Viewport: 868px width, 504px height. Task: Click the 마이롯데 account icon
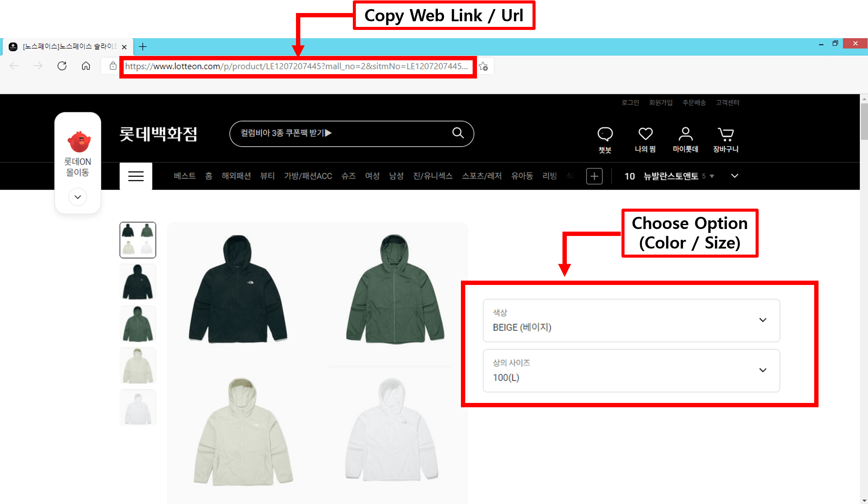(685, 134)
